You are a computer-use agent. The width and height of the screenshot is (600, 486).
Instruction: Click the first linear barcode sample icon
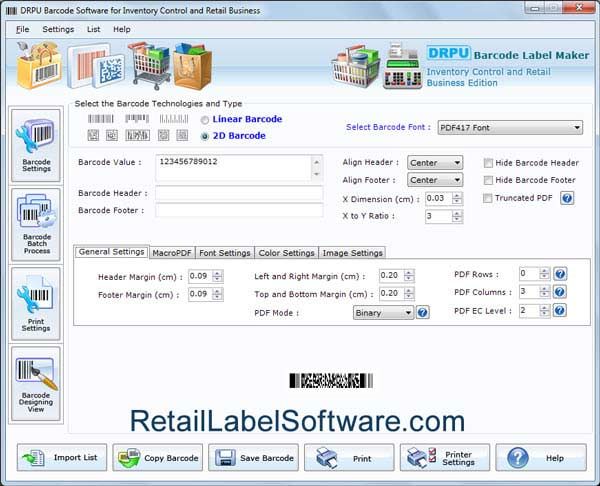tap(101, 119)
